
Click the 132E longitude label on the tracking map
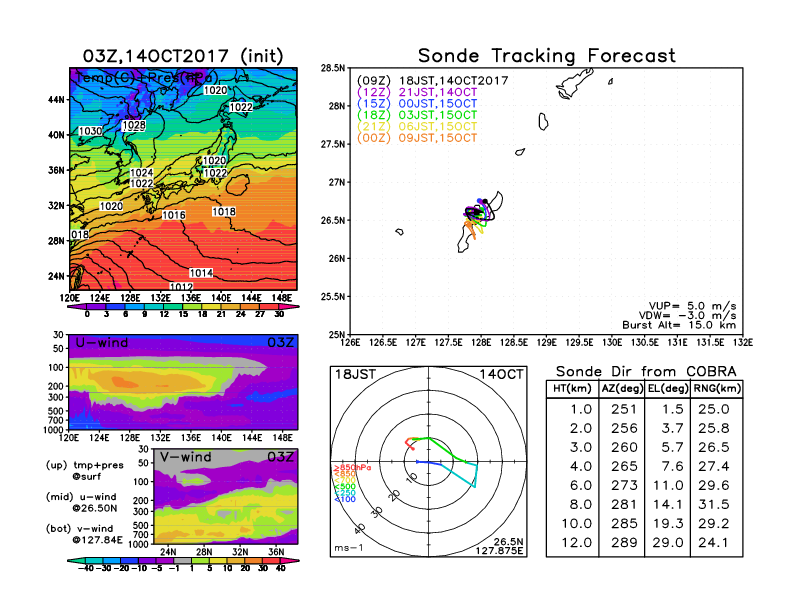click(743, 343)
